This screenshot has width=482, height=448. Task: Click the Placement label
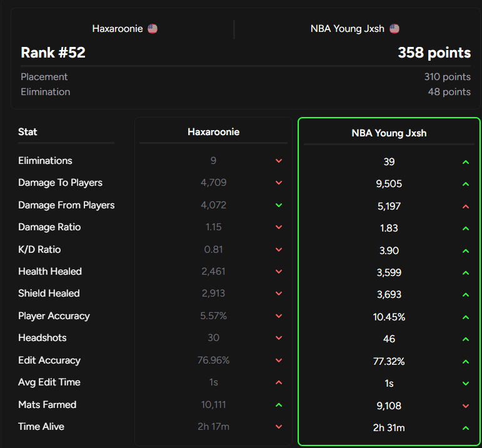tap(44, 77)
